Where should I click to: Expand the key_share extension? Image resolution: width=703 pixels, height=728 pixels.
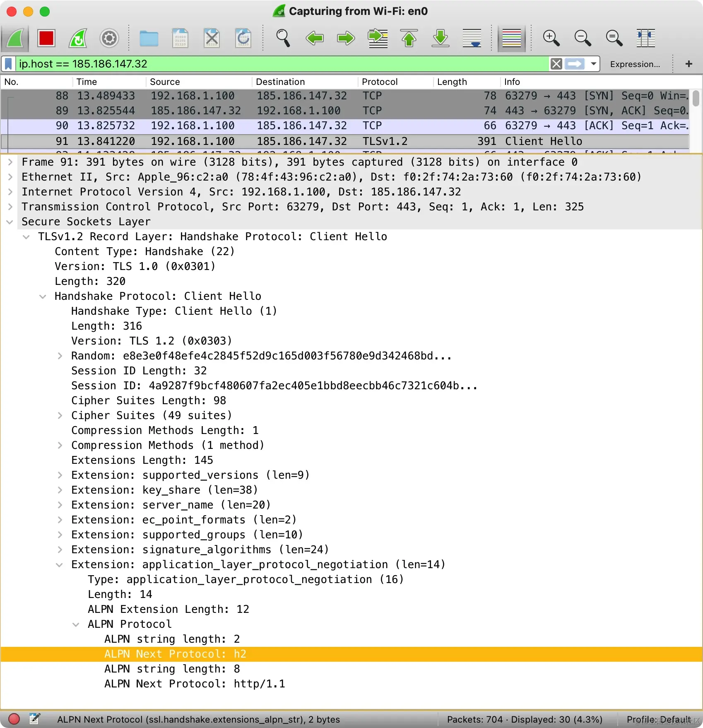(60, 490)
